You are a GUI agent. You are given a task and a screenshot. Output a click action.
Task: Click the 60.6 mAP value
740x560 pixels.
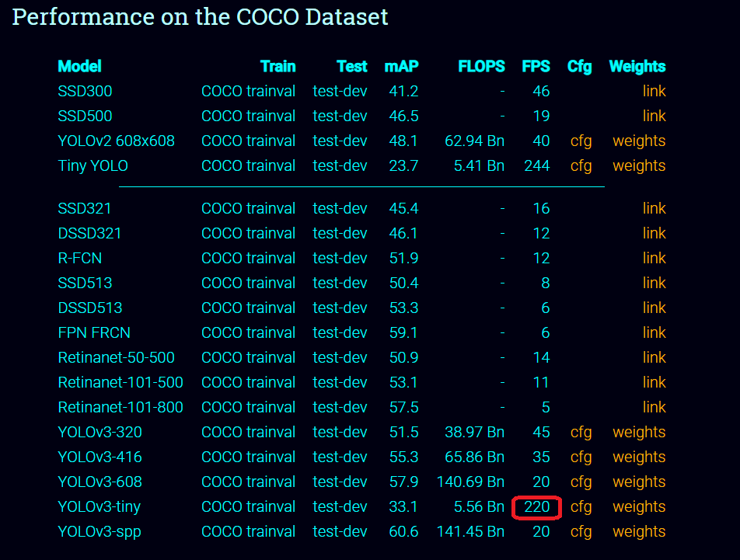tap(403, 532)
